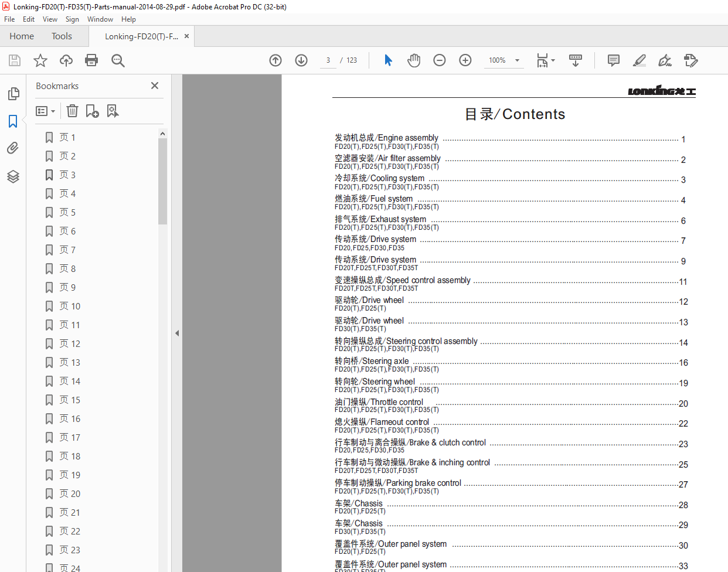The height and width of the screenshot is (572, 728).
Task: Select bookmark 页 17
Action: coord(70,437)
